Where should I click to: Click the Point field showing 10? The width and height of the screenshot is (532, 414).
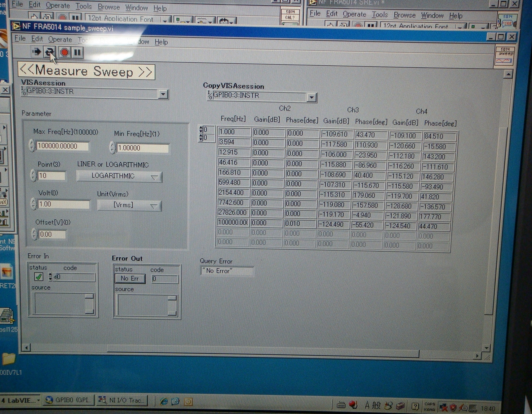[51, 176]
